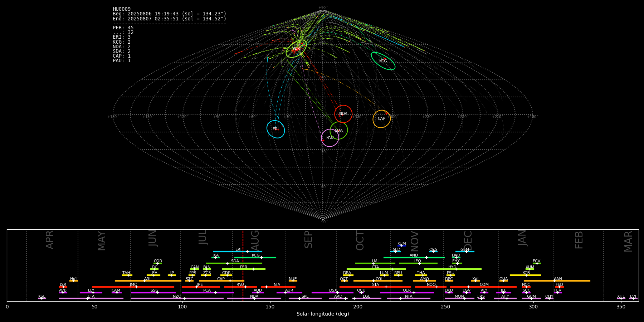Select the 'End: 20250807 02:35:51' line
This screenshot has width=644, height=322.
170,19
